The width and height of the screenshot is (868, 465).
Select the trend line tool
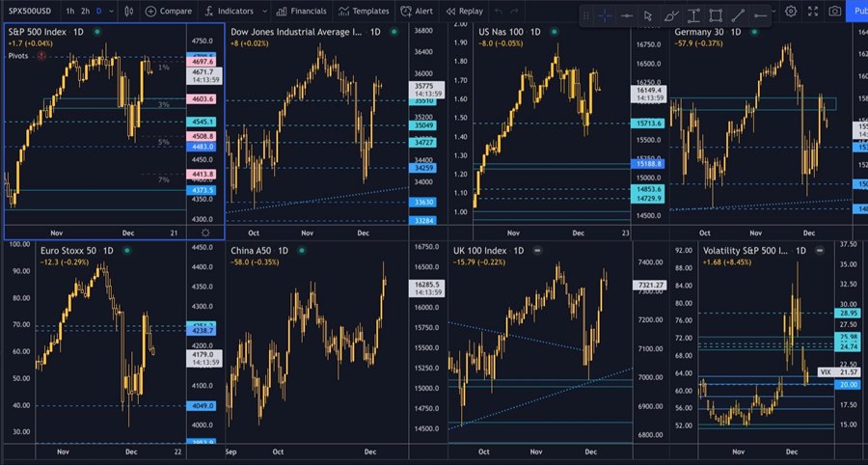coord(738,16)
